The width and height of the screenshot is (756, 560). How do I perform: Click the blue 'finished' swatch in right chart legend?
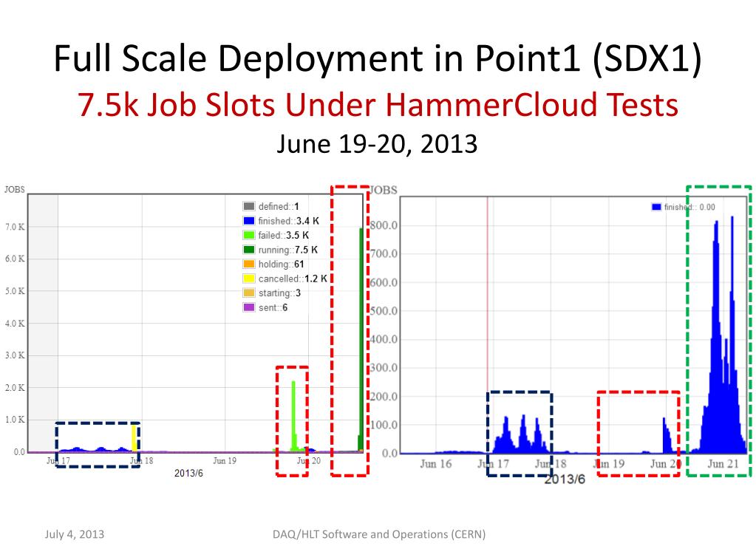[656, 207]
